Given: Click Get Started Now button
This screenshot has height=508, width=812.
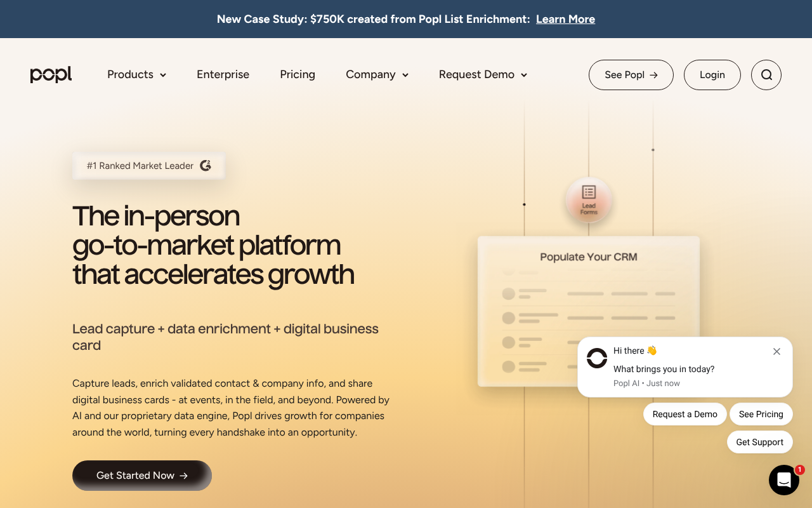Looking at the screenshot, I should coord(141,476).
